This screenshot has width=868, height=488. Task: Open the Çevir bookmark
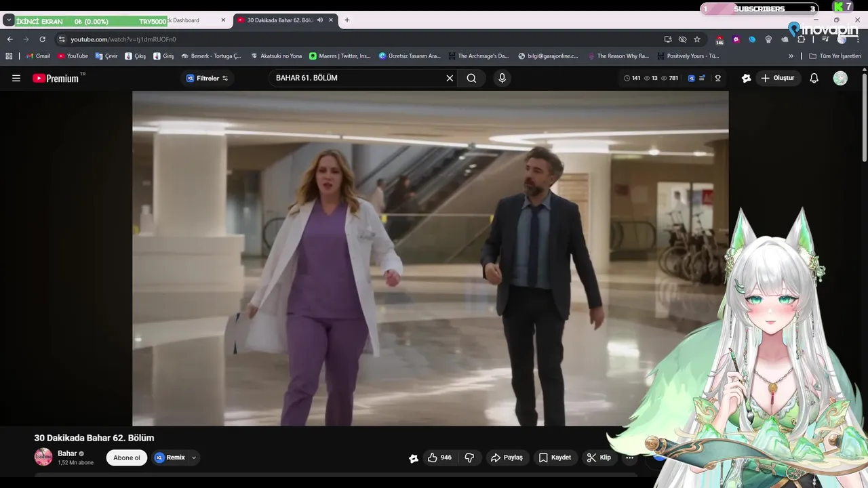pos(106,56)
